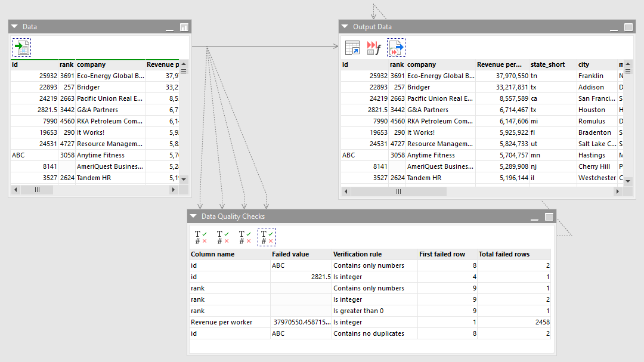Click Output Data horizontal scrollbar thumb
This screenshot has width=644, height=362.
coord(398,191)
